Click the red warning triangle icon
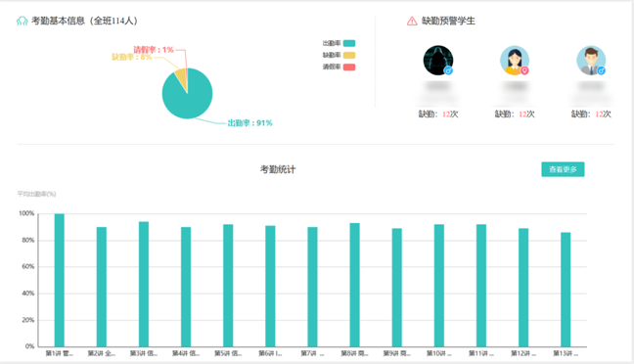Image resolution: width=634 pixels, height=364 pixels. [x=412, y=21]
